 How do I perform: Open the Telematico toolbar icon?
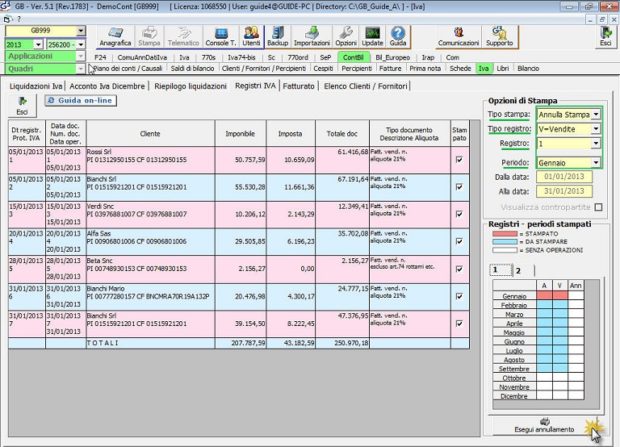(x=183, y=37)
